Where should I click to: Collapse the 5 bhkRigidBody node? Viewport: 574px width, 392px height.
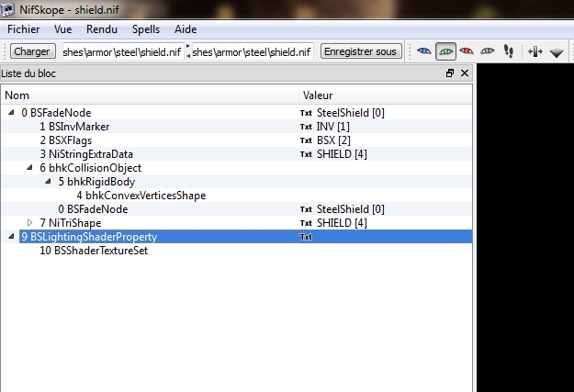pyautogui.click(x=48, y=182)
